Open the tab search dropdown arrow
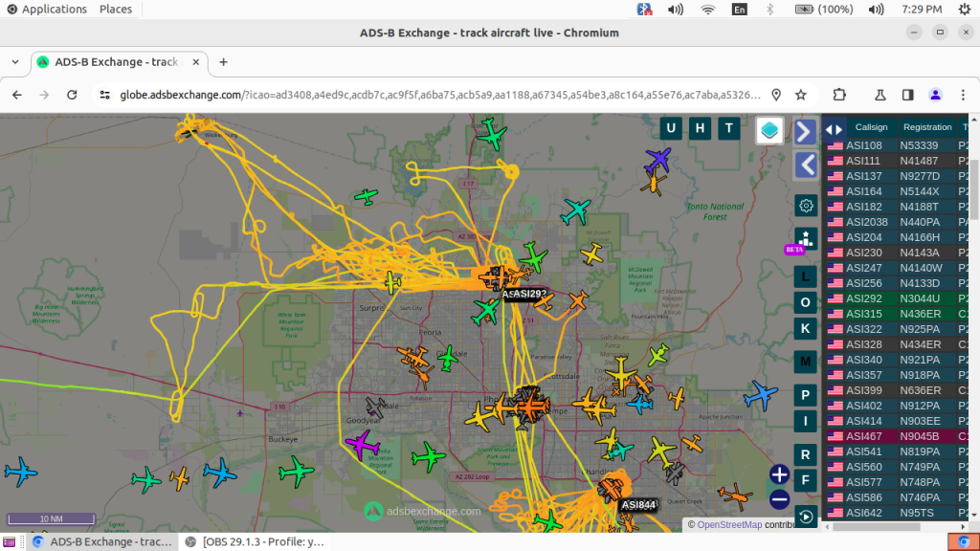This screenshot has width=980, height=551. (x=15, y=62)
